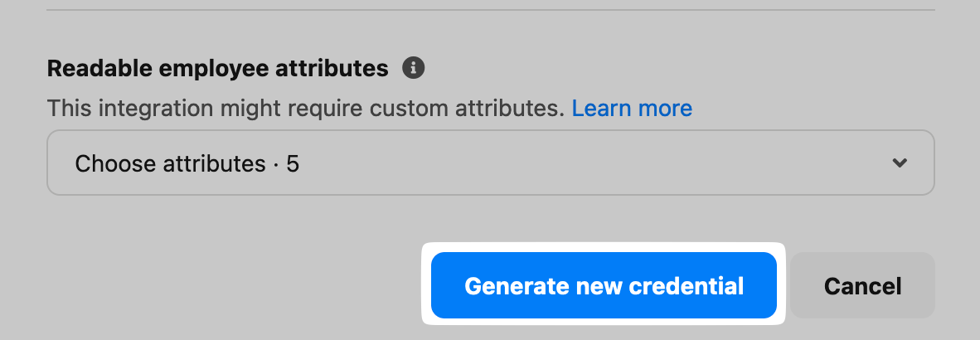Click the information icon next to the heading
The width and height of the screenshot is (980, 340).
pos(413,68)
